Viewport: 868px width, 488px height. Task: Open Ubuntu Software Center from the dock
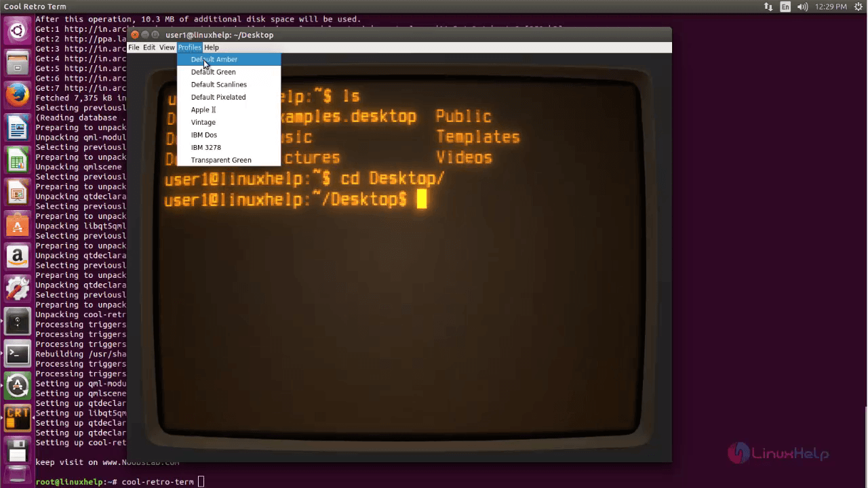tap(17, 226)
